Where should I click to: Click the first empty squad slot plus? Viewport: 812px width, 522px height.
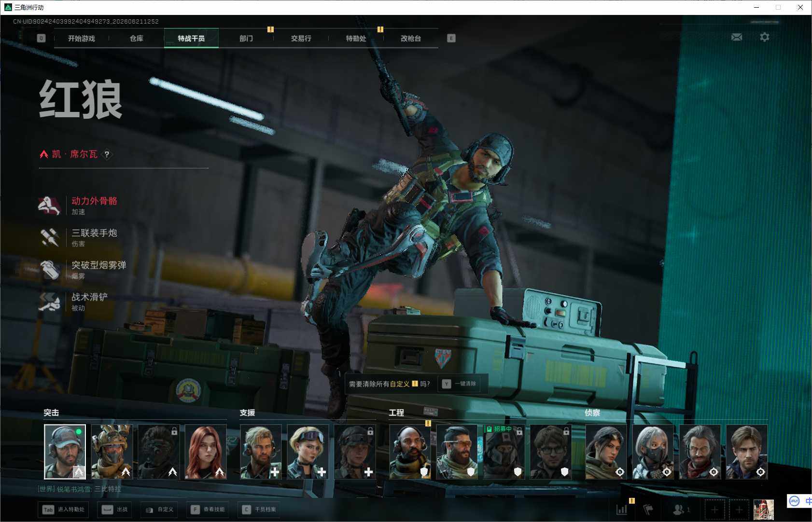click(x=714, y=509)
